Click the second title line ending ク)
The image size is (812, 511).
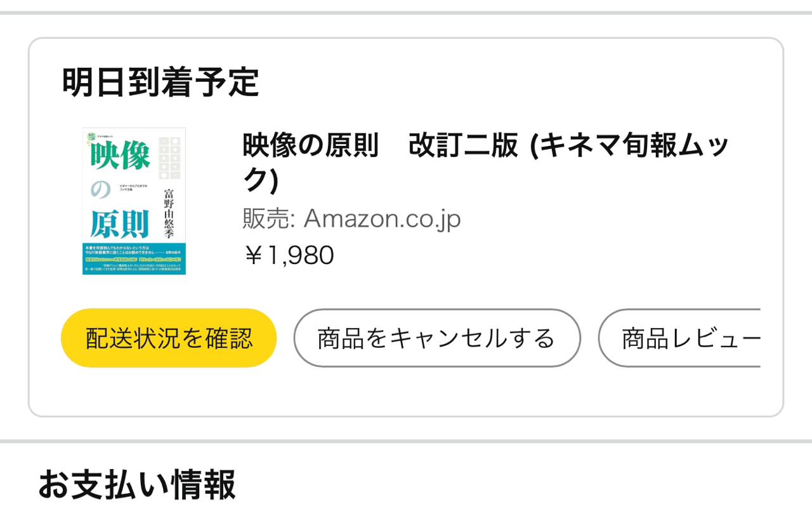261,180
